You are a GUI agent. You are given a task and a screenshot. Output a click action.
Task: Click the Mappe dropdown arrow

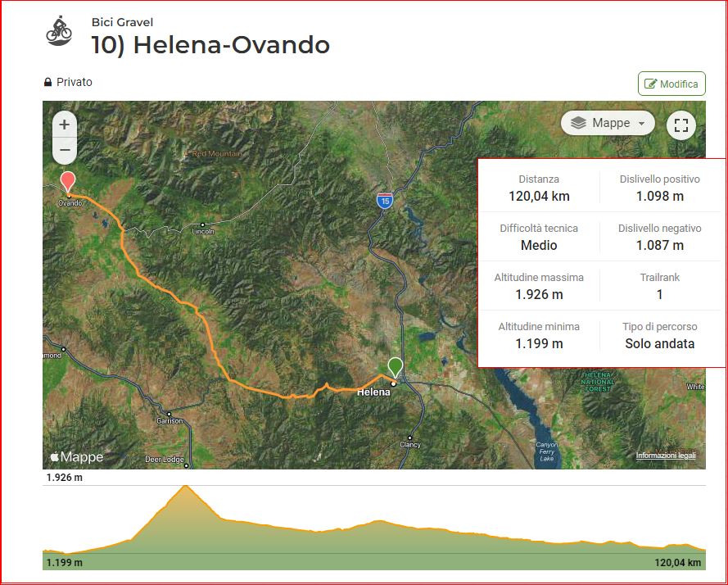coord(642,124)
